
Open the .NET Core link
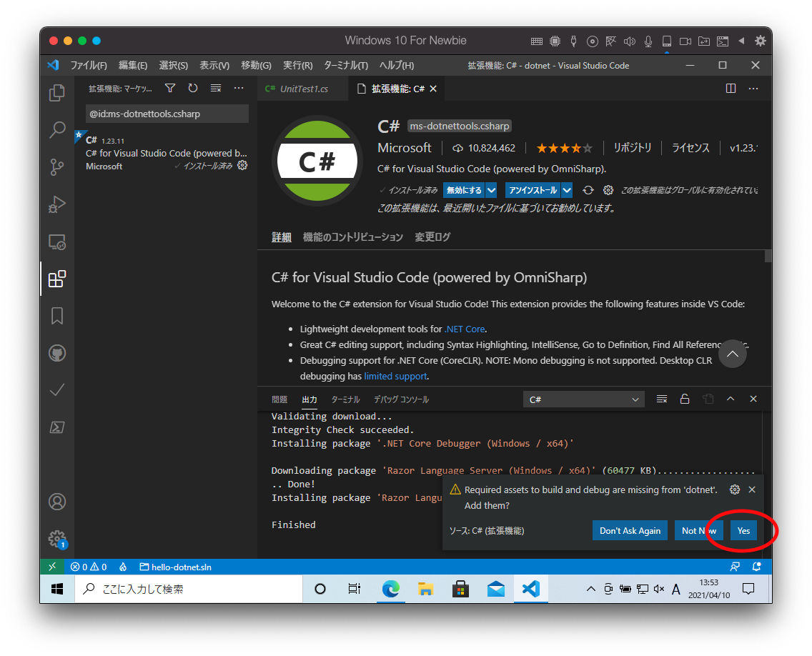pos(465,329)
